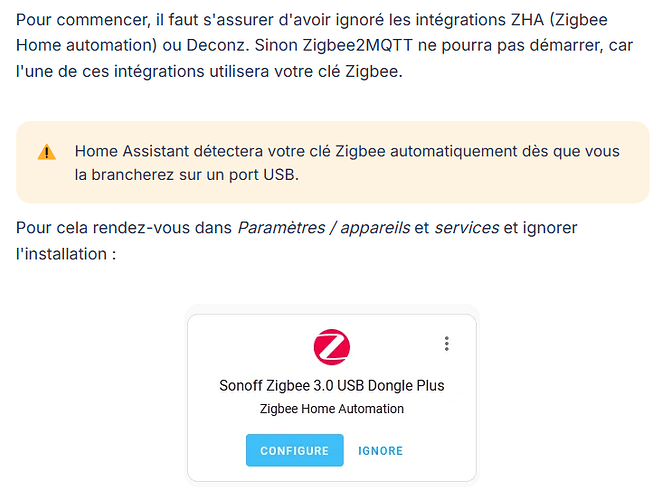Screen dimensions: 663x500
Task: Click the italic word services
Action: [x=467, y=228]
